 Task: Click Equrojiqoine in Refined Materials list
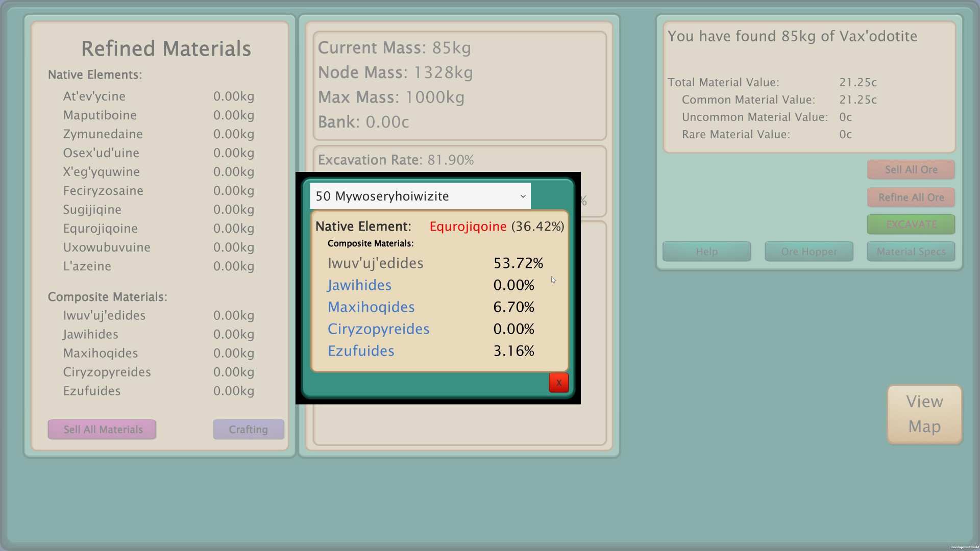click(100, 229)
